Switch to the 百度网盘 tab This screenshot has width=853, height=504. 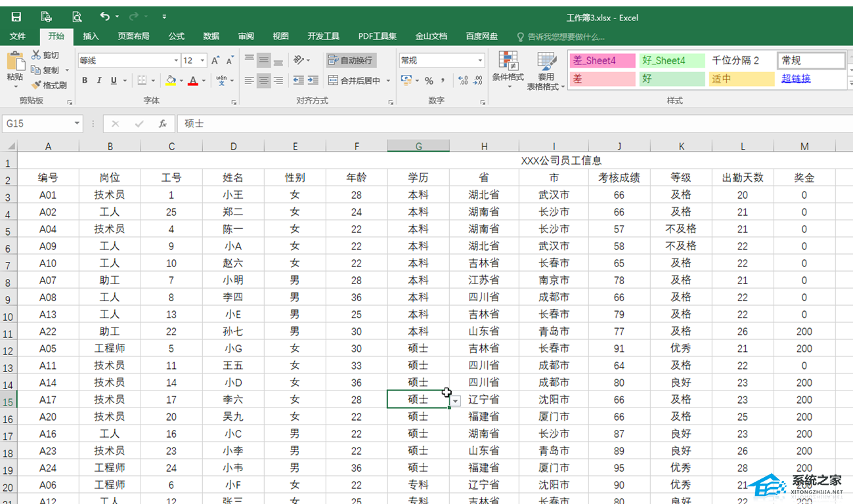click(481, 36)
